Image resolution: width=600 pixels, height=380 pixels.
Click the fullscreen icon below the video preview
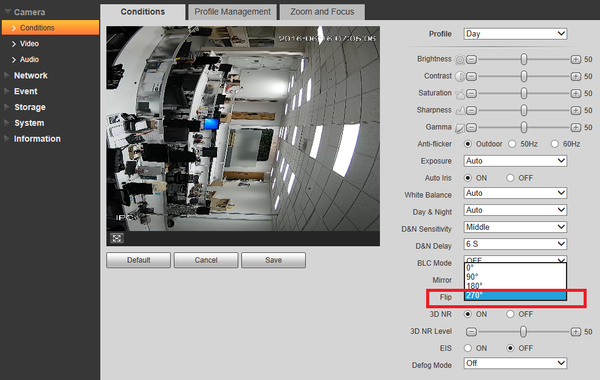pyautogui.click(x=117, y=238)
